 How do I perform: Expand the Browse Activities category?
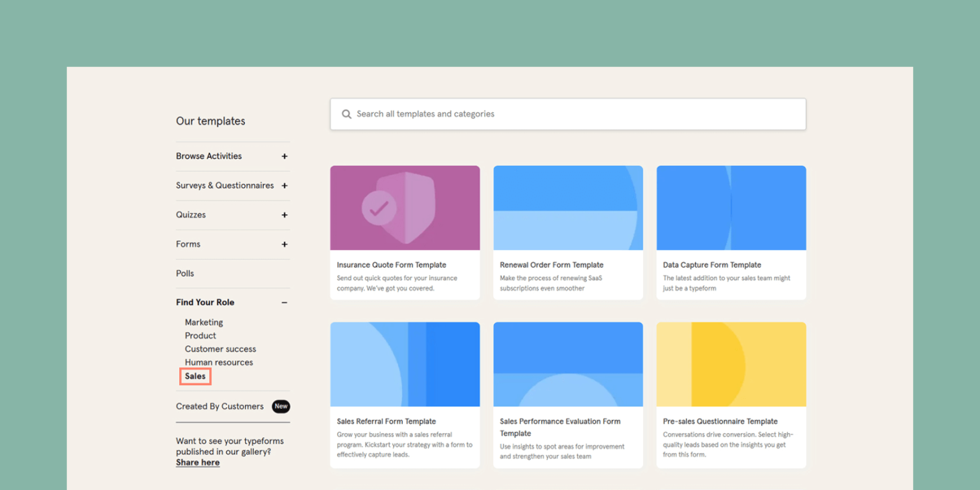(x=285, y=156)
